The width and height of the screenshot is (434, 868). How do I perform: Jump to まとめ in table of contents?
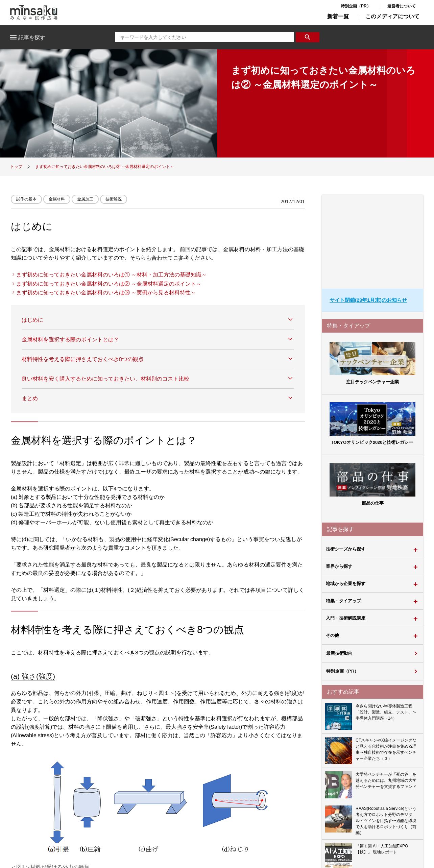(30, 399)
